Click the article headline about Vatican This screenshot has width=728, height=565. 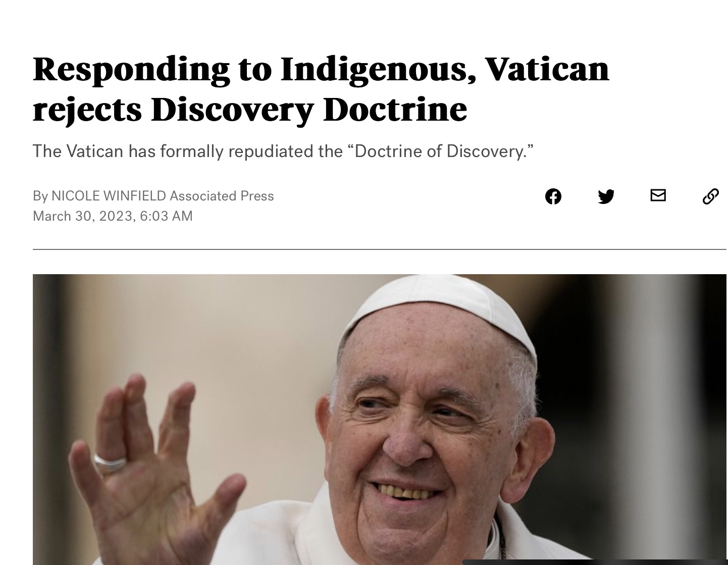click(x=321, y=89)
